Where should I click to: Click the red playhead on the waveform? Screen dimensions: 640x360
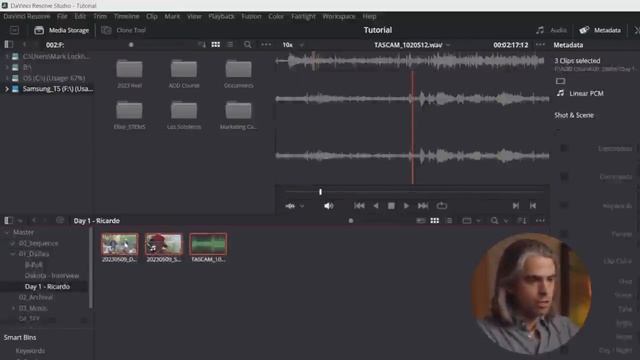413,127
